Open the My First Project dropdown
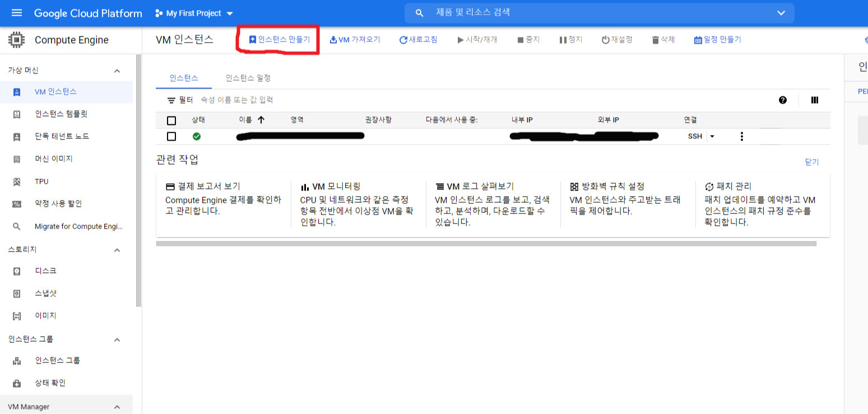868x414 pixels. coord(194,13)
